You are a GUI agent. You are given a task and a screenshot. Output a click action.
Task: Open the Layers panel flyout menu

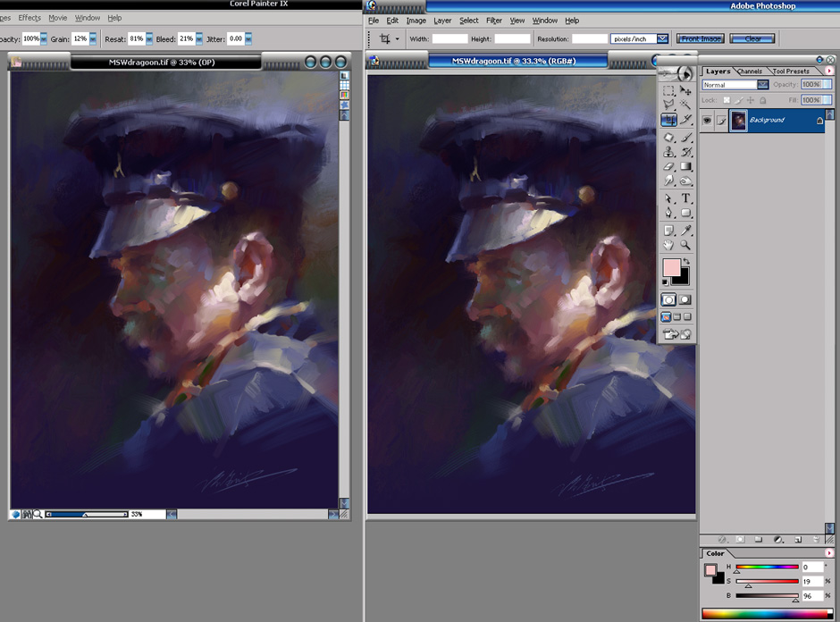[x=829, y=71]
